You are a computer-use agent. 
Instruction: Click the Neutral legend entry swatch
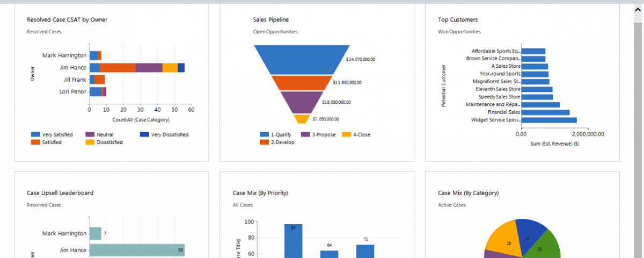click(x=90, y=134)
